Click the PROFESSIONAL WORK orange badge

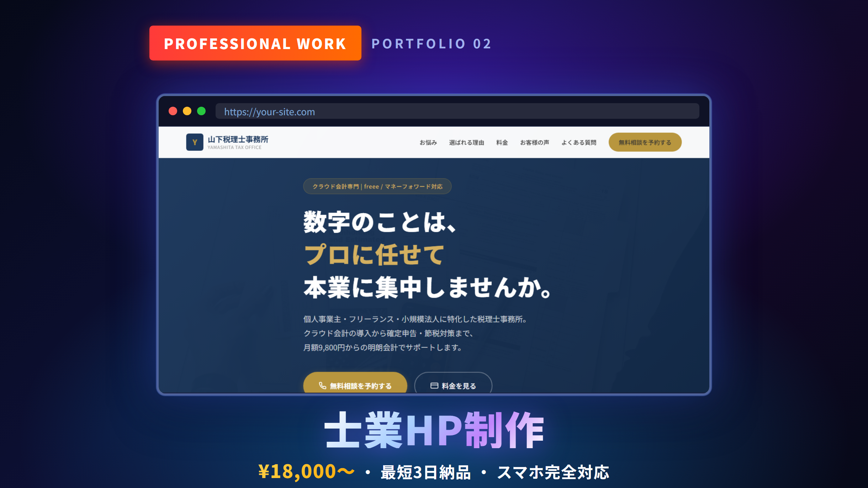point(255,43)
